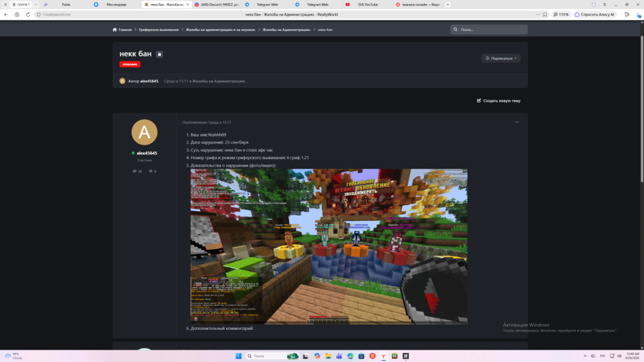Open red Yandex icon in taskbar
This screenshot has height=362, width=644.
(x=372, y=356)
